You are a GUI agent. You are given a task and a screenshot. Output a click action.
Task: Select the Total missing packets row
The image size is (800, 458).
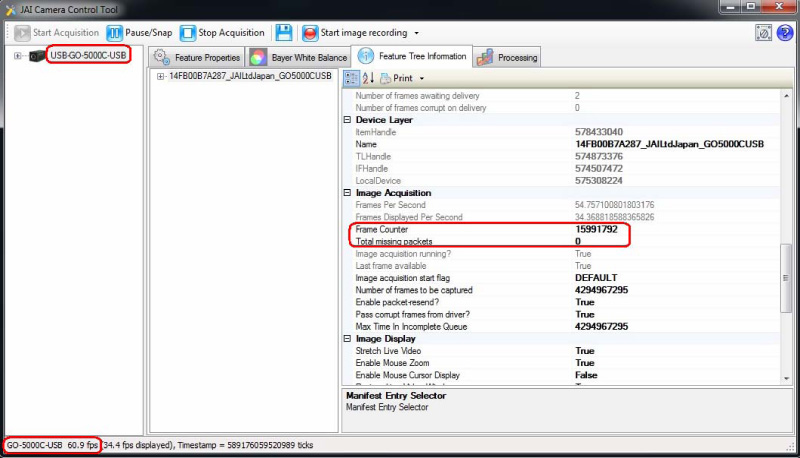(561, 242)
